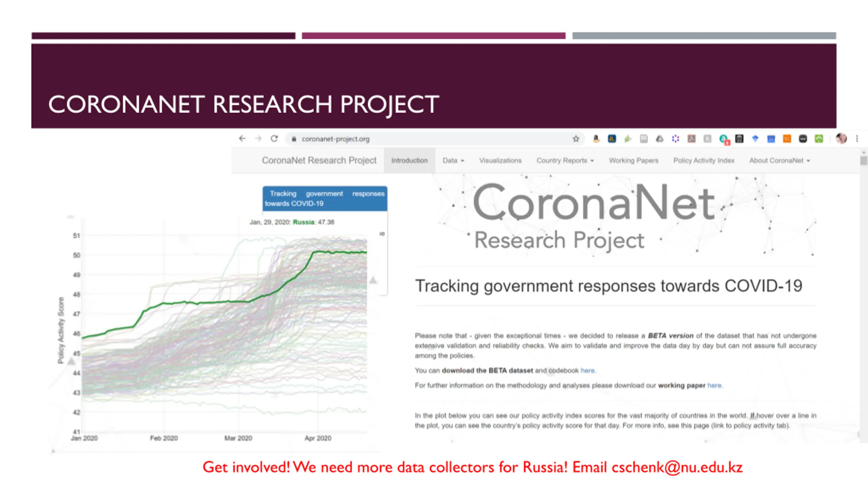
Task: Open the browser profile avatar
Action: 841,139
